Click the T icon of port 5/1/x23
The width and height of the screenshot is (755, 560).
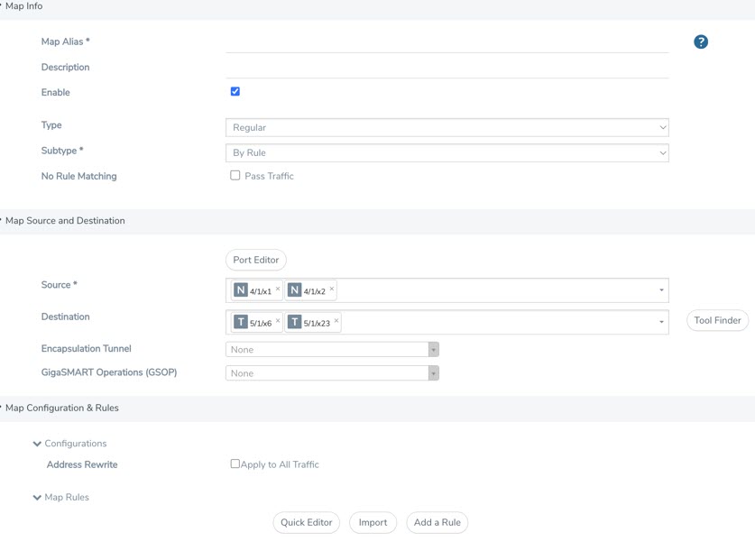coord(294,322)
